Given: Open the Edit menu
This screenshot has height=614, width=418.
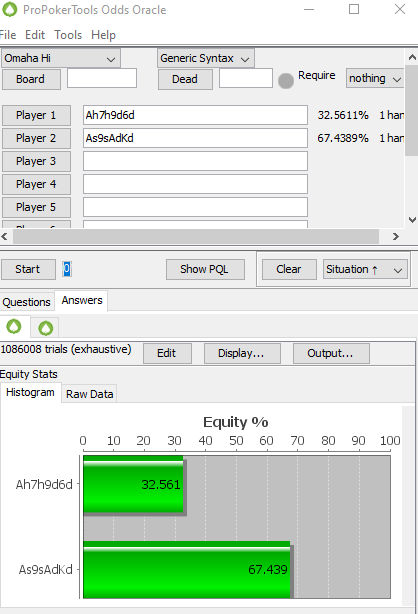Looking at the screenshot, I should pyautogui.click(x=35, y=35).
